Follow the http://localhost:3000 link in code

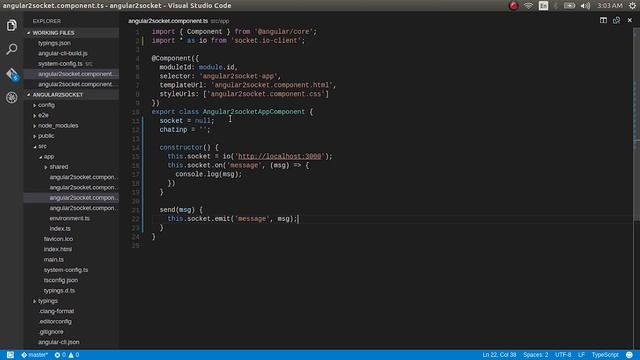(279, 156)
